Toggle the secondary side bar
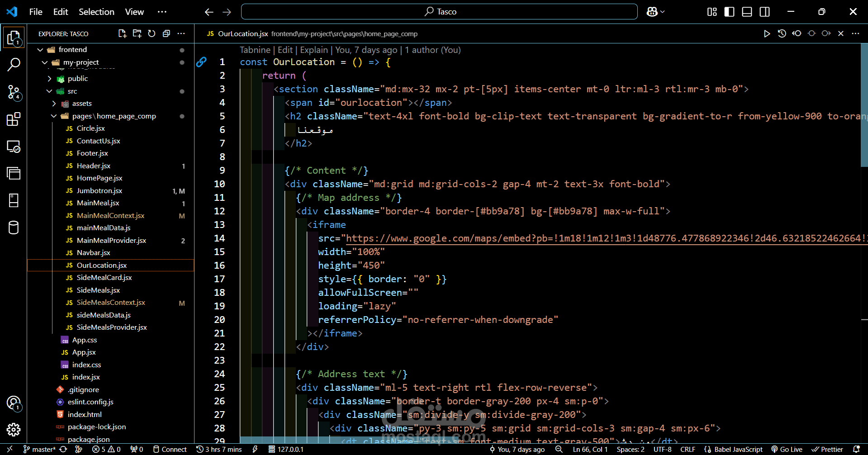This screenshot has height=455, width=868. pyautogui.click(x=764, y=12)
